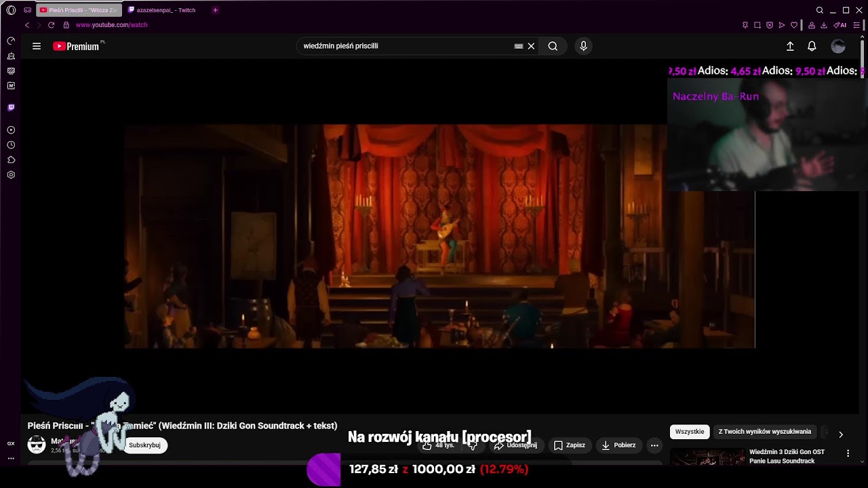
Task: Start voice search with microphone
Action: pyautogui.click(x=583, y=46)
